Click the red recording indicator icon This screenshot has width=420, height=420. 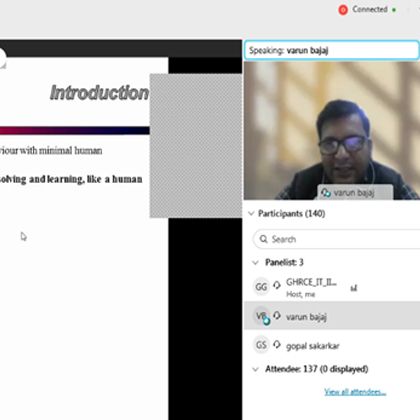(x=343, y=10)
